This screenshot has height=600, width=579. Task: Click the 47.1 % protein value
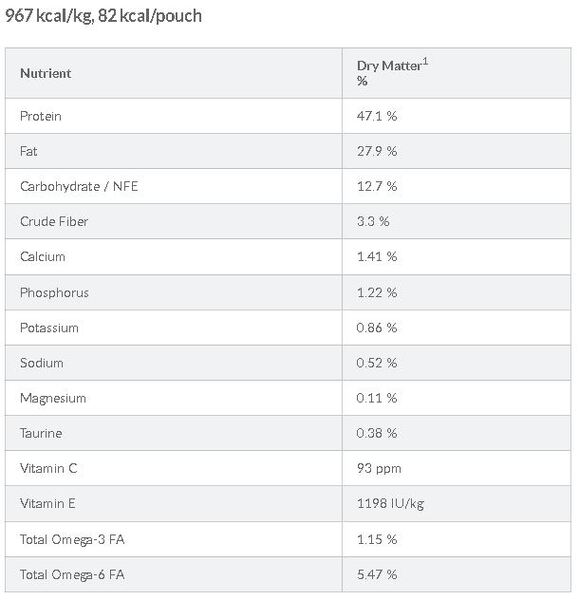pos(377,116)
